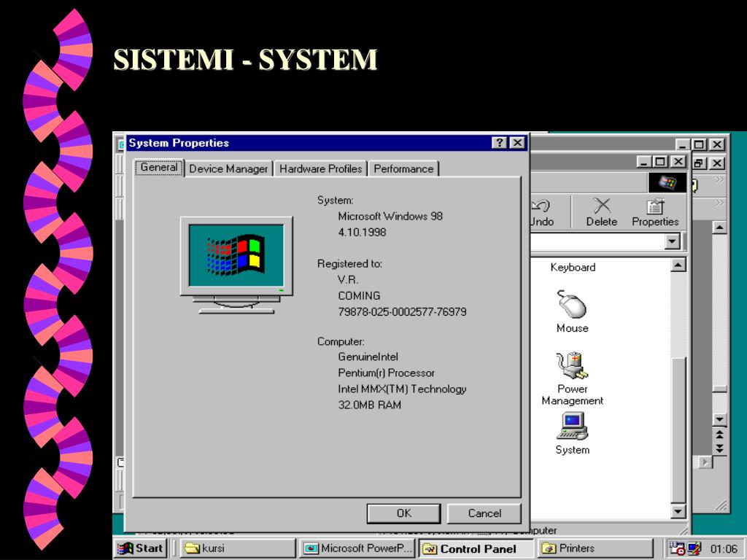Switch to the Printers taskbar button

coord(595,548)
